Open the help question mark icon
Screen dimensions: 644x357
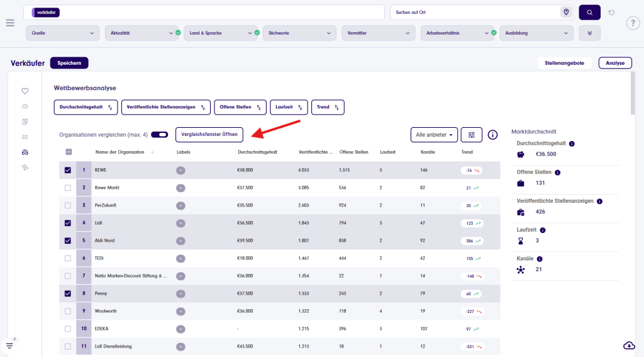click(x=633, y=23)
